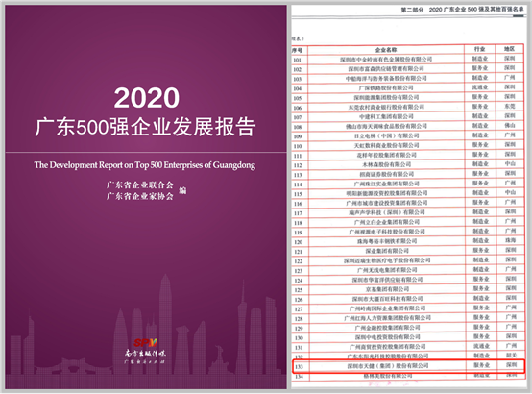Click company name 广州红海人力资源集团股份有限公司
The image size is (532, 394).
(x=387, y=317)
